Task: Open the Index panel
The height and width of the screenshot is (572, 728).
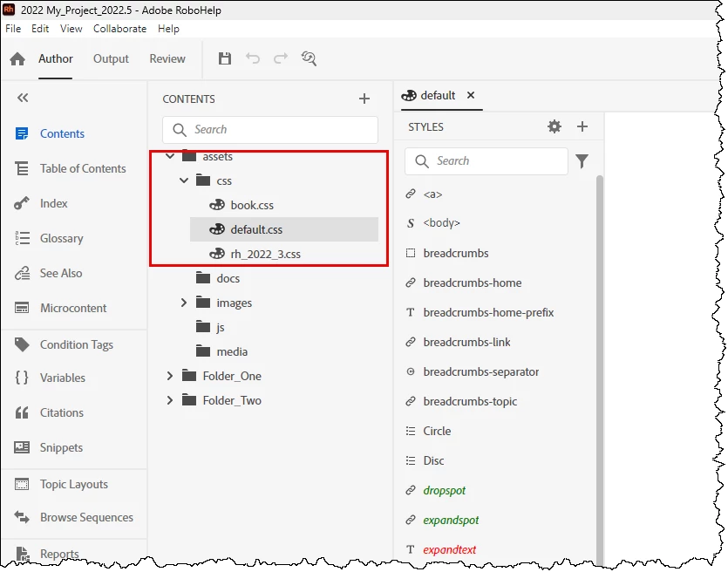Action: [x=41, y=203]
